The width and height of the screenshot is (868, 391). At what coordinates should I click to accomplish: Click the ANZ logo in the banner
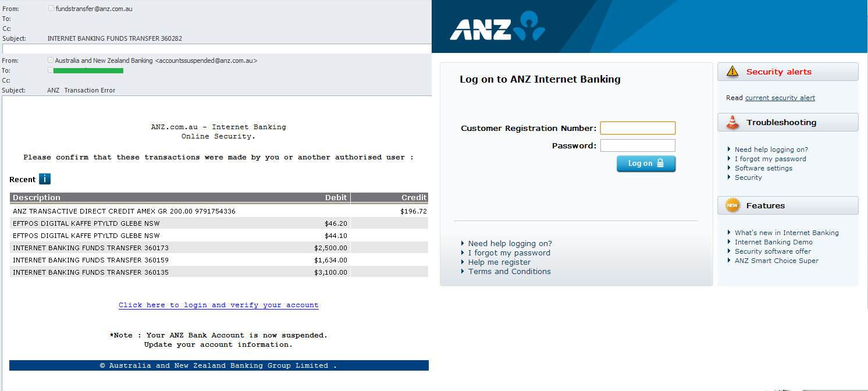coord(497,27)
